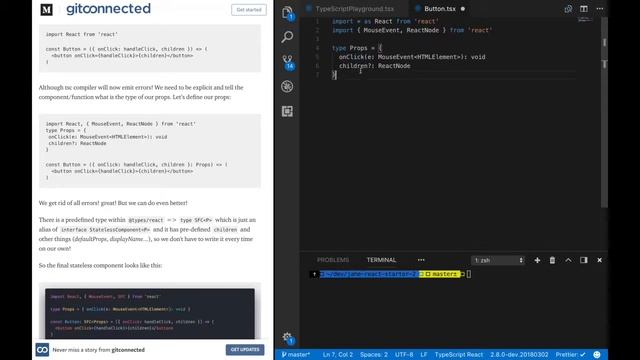The image size is (640, 360).
Task: Move the panel with the layout icon
Action: (x=584, y=260)
